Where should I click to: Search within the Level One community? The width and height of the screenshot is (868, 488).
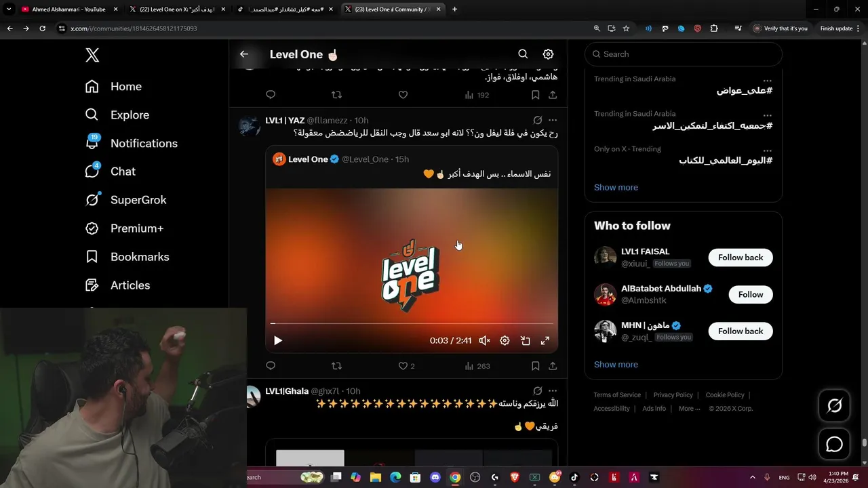tap(523, 54)
